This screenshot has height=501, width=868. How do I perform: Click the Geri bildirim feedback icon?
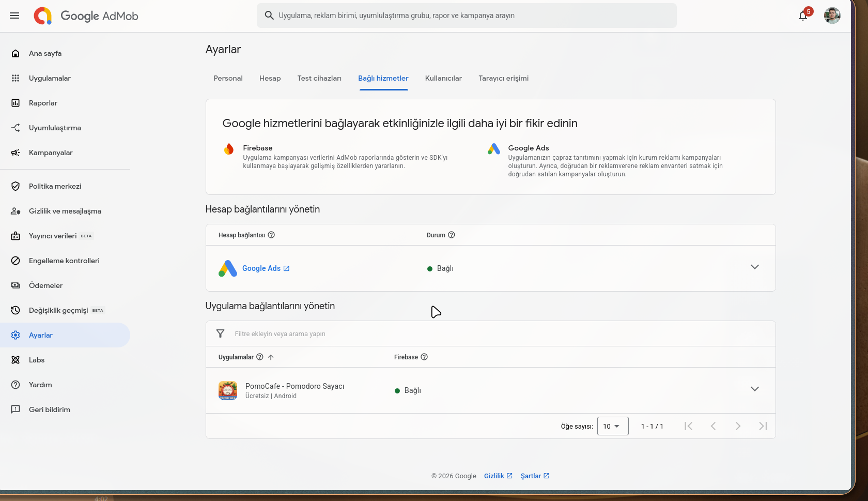pos(16,409)
